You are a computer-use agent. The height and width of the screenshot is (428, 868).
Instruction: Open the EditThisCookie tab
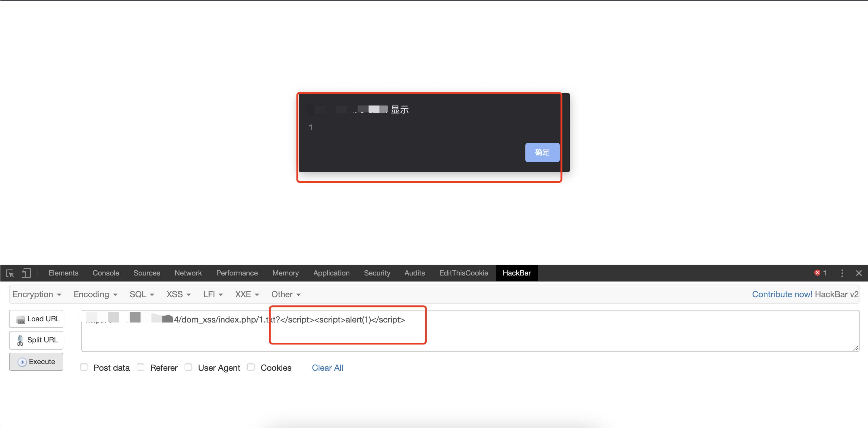point(463,273)
